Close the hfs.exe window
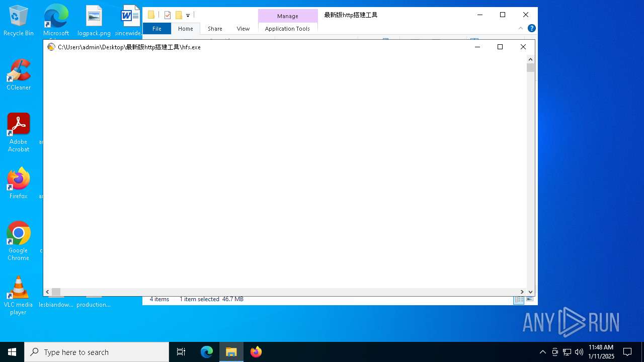Viewport: 644px width, 362px height. point(523,47)
